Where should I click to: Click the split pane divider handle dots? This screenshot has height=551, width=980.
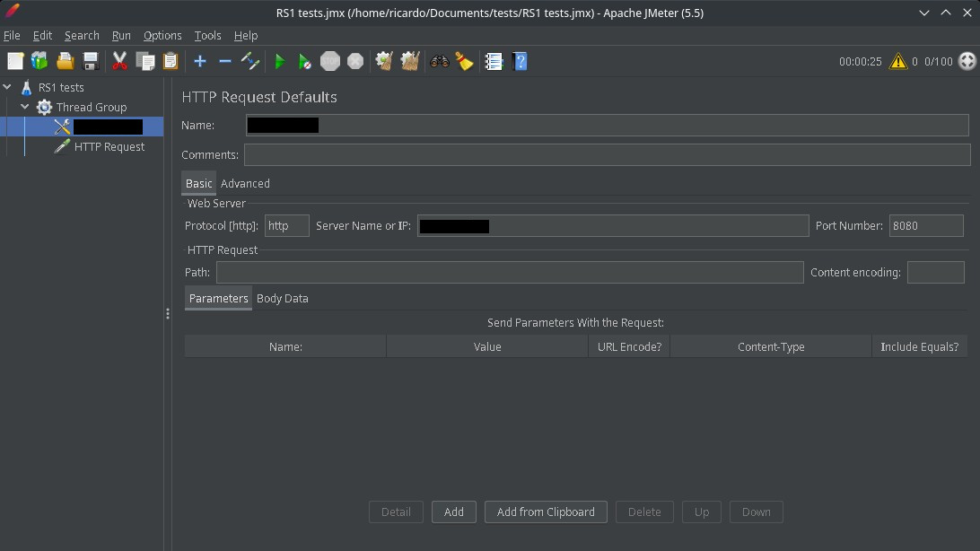tap(168, 313)
